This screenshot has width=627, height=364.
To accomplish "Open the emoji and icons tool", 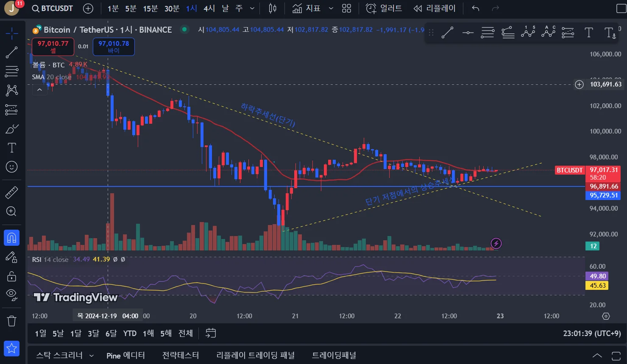I will [11, 167].
